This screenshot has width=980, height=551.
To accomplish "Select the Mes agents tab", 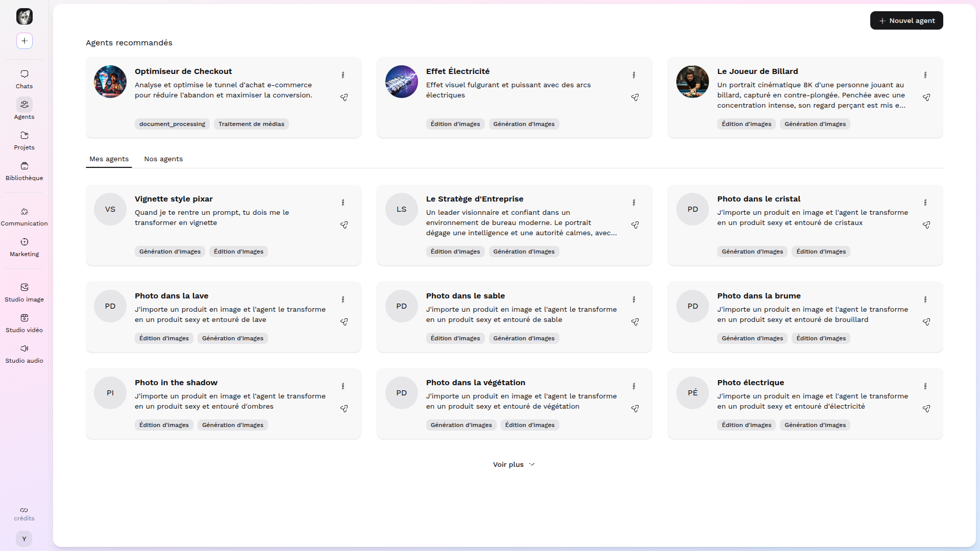I will pyautogui.click(x=109, y=159).
